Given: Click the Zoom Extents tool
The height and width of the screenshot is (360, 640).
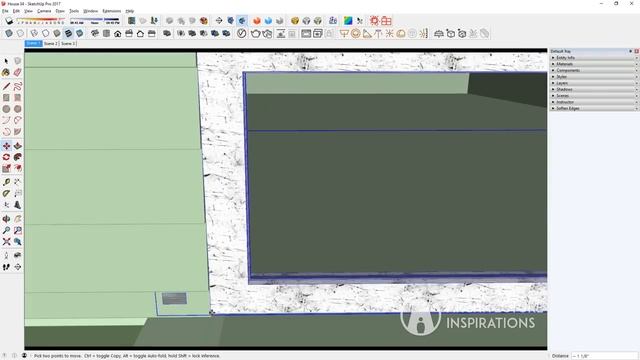Looking at the screenshot, I should pyautogui.click(x=6, y=242).
